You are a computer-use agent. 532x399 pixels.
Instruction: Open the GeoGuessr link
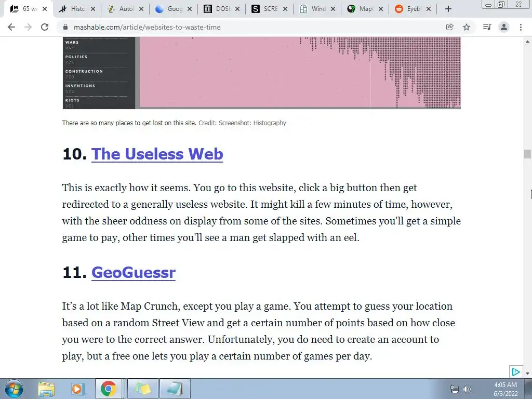[134, 272]
